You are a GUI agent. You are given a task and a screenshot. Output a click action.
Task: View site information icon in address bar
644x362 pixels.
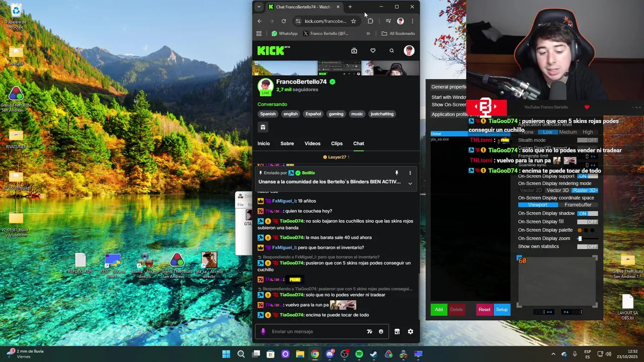point(298,21)
